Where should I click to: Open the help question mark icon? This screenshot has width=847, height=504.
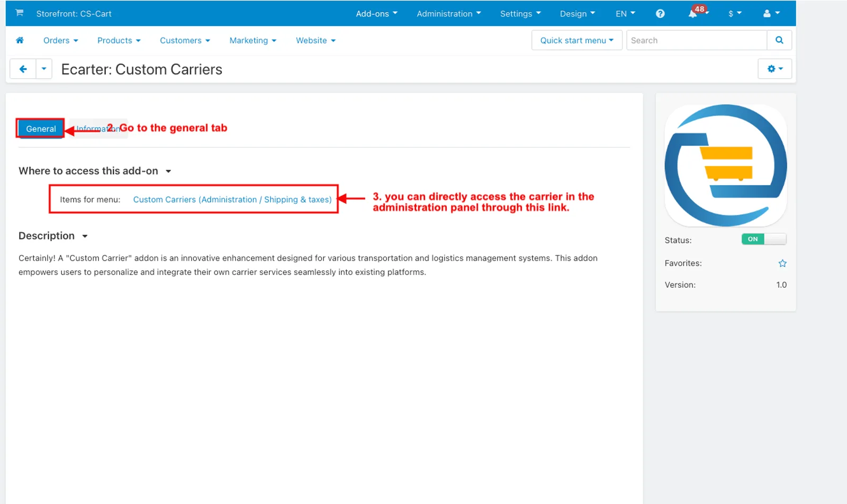click(x=660, y=14)
